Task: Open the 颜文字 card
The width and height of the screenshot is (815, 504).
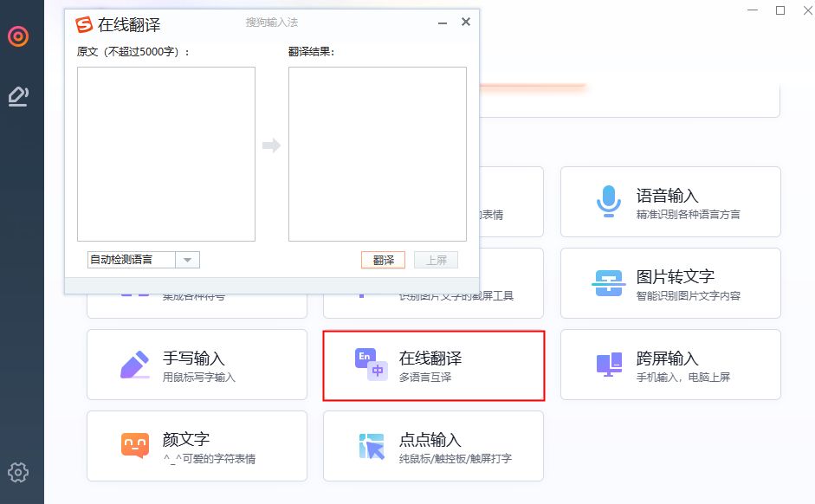Action: click(x=197, y=446)
